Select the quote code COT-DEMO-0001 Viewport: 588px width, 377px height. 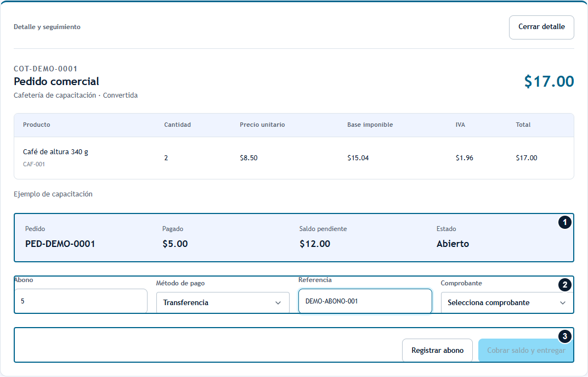click(46, 69)
